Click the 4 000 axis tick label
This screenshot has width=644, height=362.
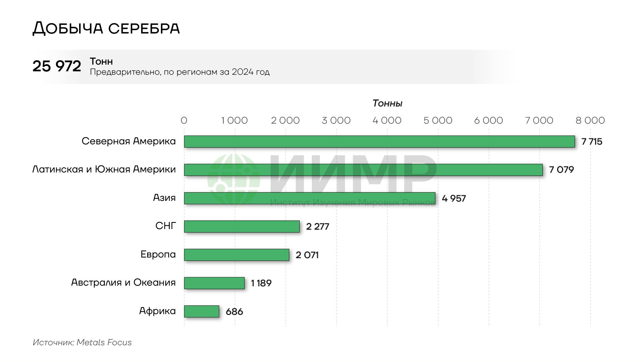pos(387,121)
